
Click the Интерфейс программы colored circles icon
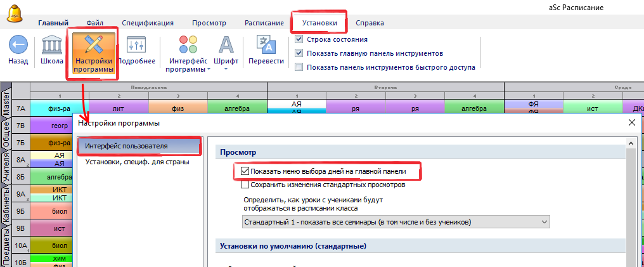[x=188, y=46]
